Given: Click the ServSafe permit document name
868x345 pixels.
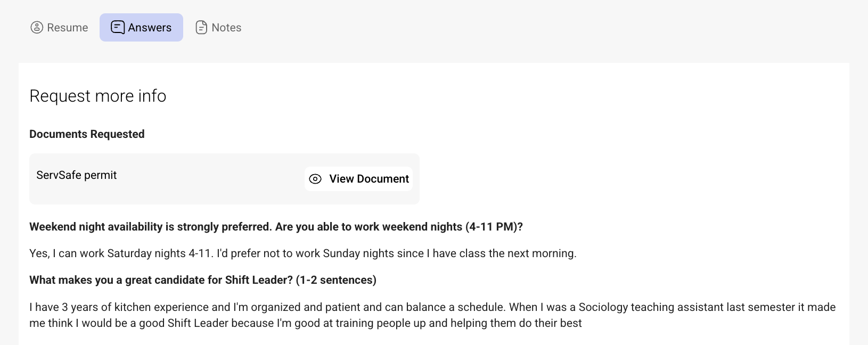Looking at the screenshot, I should pyautogui.click(x=77, y=175).
